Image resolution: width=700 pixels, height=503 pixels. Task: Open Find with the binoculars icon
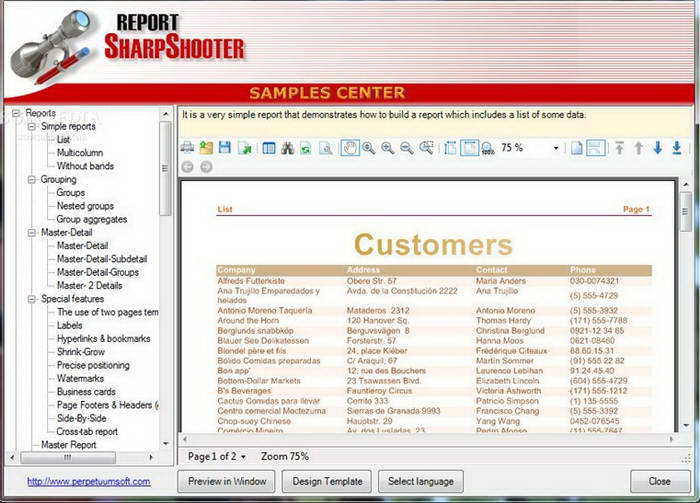288,148
